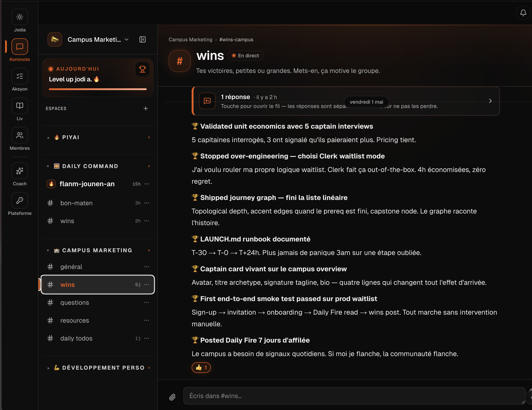Open the Coach sparkle section
Viewport: 532px width, 410px height.
click(20, 171)
